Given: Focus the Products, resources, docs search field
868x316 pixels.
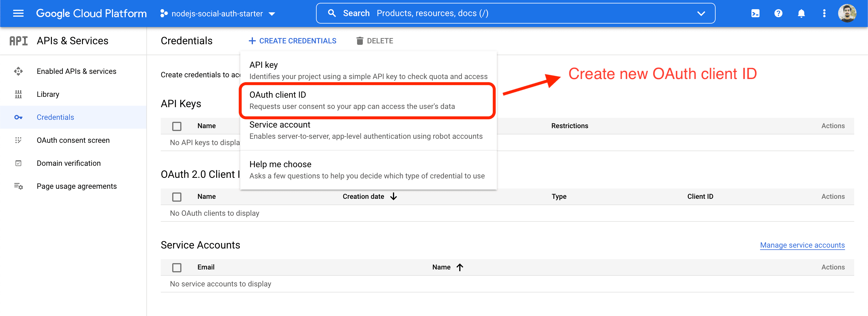Looking at the screenshot, I should (x=516, y=13).
